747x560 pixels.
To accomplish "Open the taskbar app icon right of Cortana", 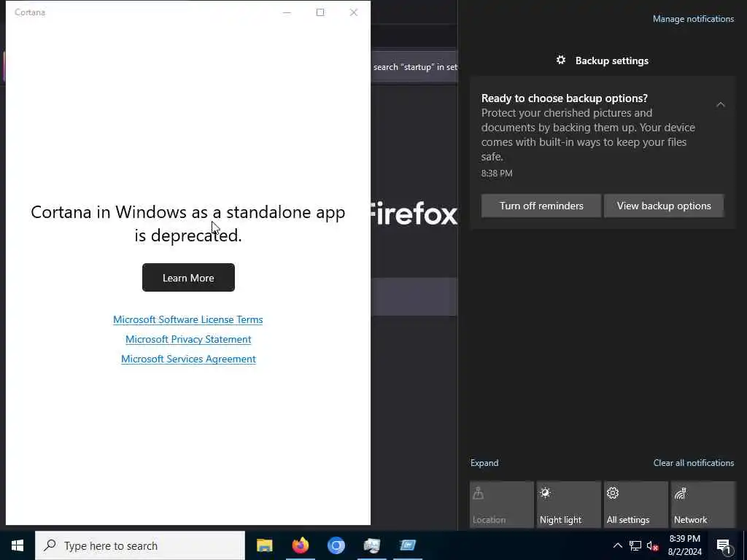I will coord(371,545).
